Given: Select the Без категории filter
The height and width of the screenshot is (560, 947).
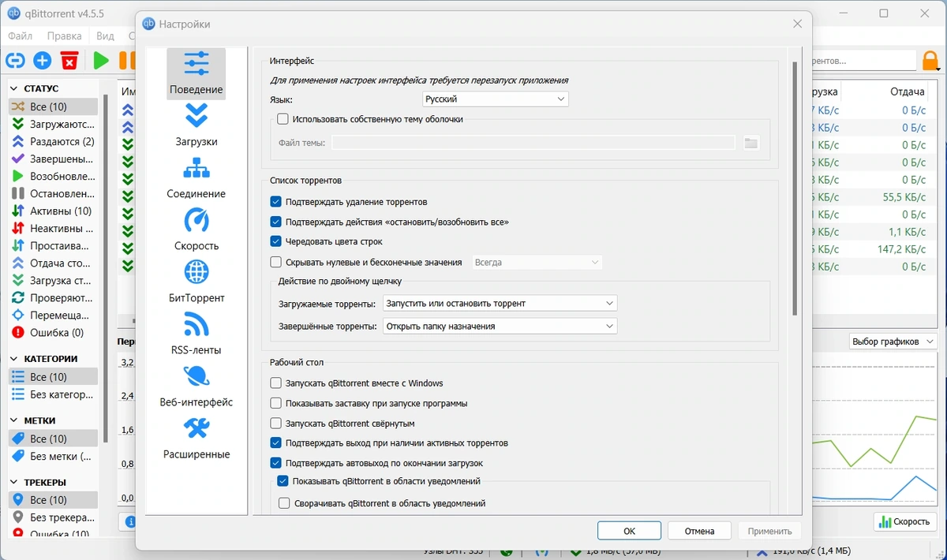Looking at the screenshot, I should click(x=53, y=394).
